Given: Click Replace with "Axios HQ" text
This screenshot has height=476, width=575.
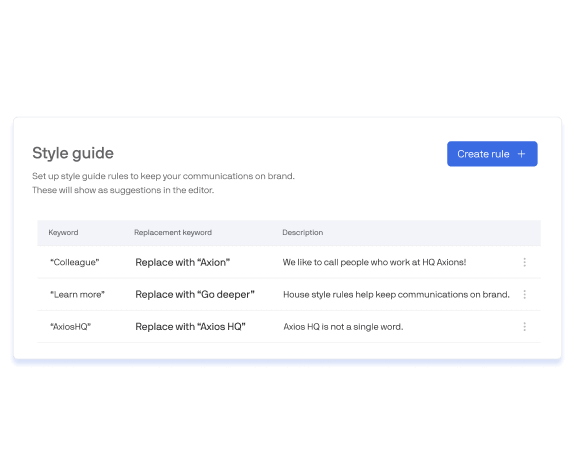Looking at the screenshot, I should (190, 327).
